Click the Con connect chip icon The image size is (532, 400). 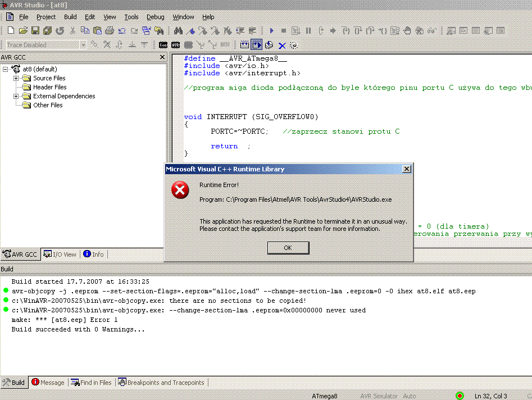(x=163, y=45)
